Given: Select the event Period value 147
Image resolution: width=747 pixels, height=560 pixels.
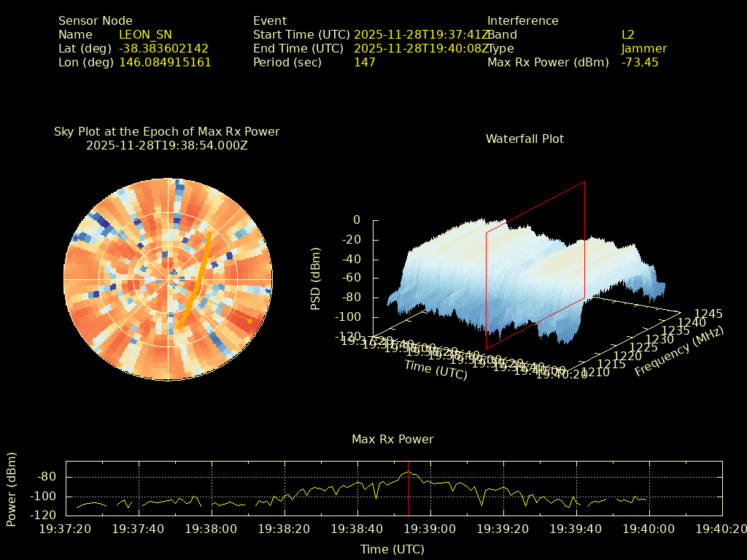Looking at the screenshot, I should coord(364,63).
